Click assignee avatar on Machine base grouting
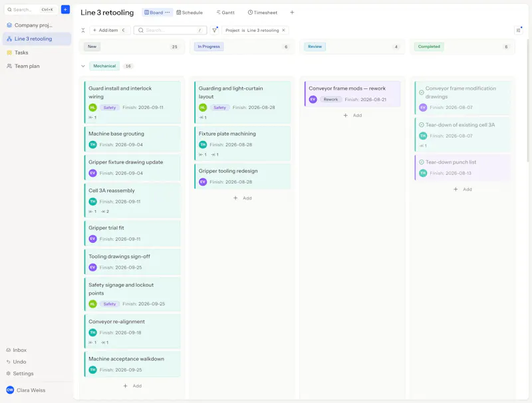Screen dimensions: 532x403 click(92, 144)
